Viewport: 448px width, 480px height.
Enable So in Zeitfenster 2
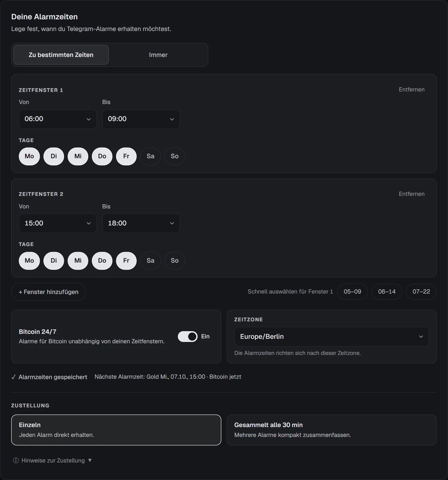[x=175, y=261]
